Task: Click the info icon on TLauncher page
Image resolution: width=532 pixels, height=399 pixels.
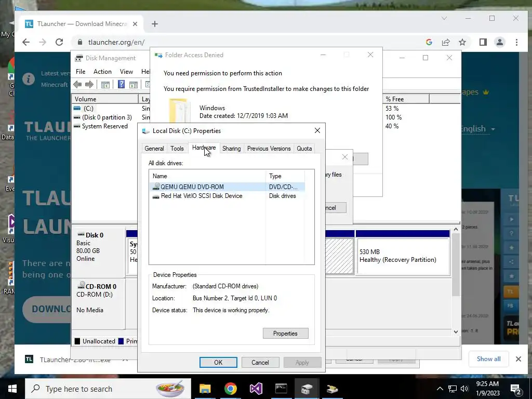Action: coord(29,79)
